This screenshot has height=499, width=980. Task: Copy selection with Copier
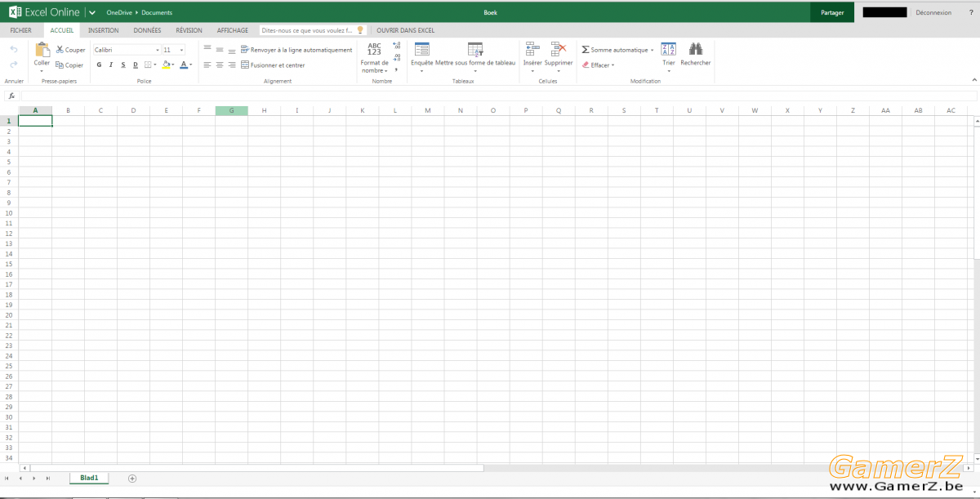(69, 65)
